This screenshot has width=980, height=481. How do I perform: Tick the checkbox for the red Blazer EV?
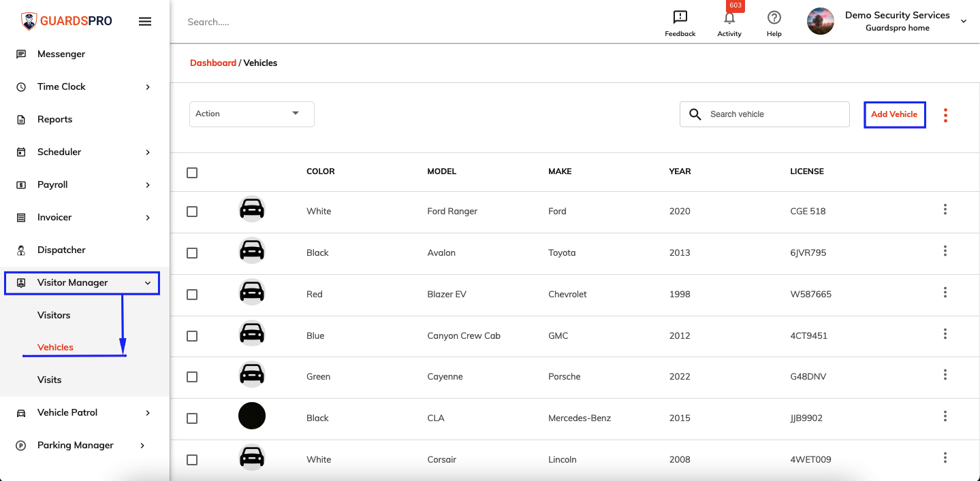(192, 295)
